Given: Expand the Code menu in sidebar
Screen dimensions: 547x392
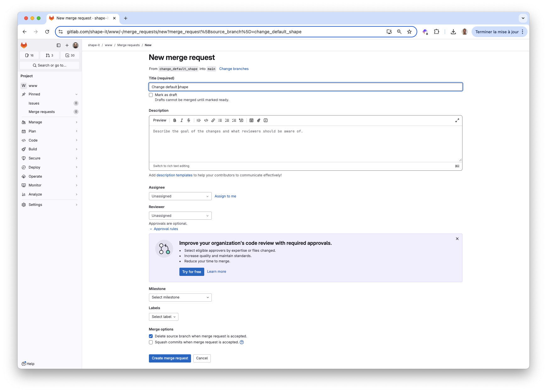Looking at the screenshot, I should click(x=50, y=141).
